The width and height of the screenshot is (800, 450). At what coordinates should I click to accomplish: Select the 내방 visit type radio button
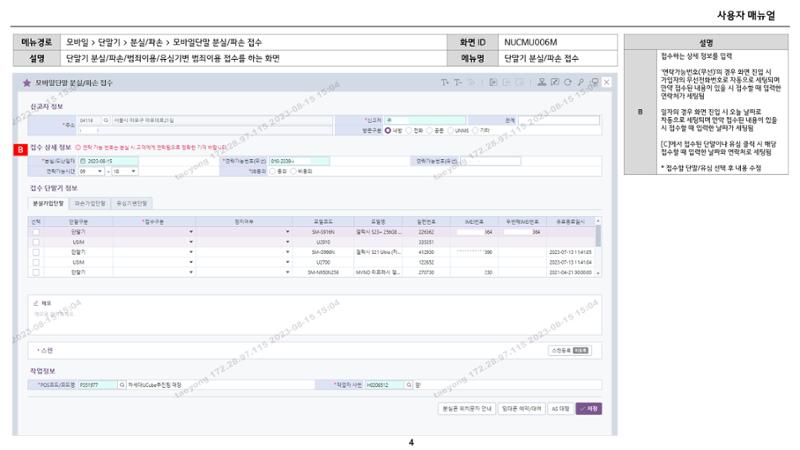[x=388, y=131]
